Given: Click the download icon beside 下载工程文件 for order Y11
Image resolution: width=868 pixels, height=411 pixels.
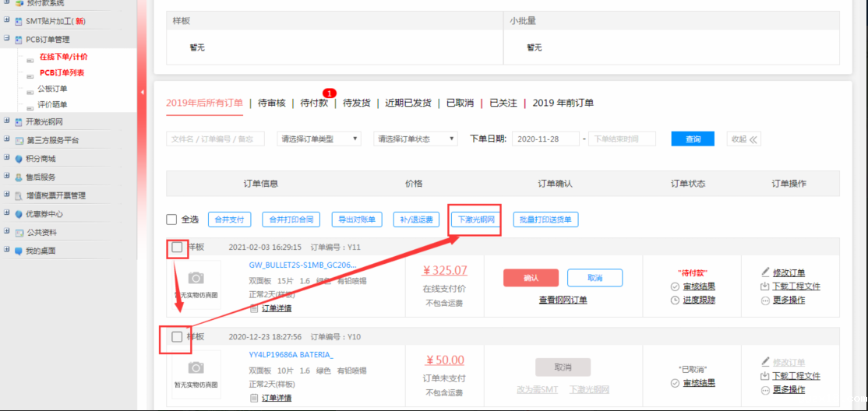Looking at the screenshot, I should (765, 286).
